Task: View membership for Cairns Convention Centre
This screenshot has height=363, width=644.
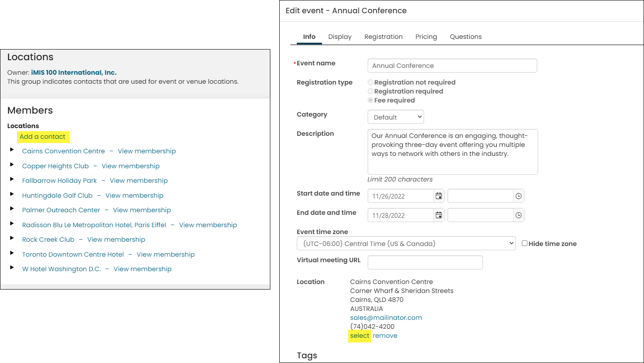Action: click(147, 151)
